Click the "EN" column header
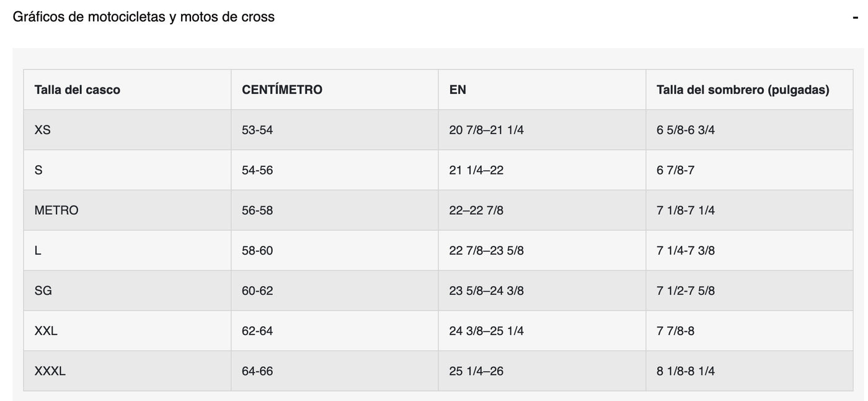The width and height of the screenshot is (868, 401). pos(458,90)
